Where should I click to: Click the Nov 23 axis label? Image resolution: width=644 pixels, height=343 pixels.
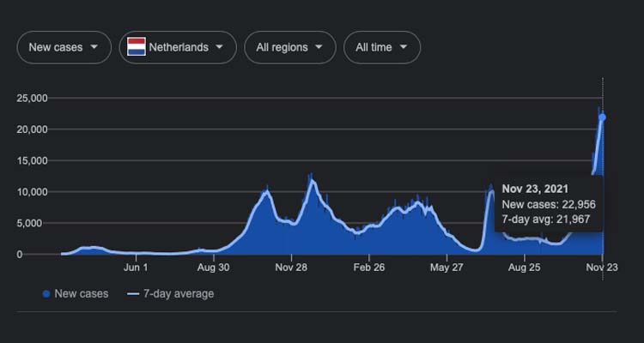pos(602,268)
